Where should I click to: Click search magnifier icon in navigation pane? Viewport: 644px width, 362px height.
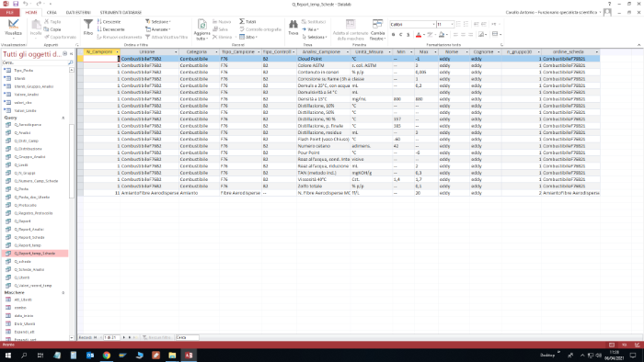point(70,62)
